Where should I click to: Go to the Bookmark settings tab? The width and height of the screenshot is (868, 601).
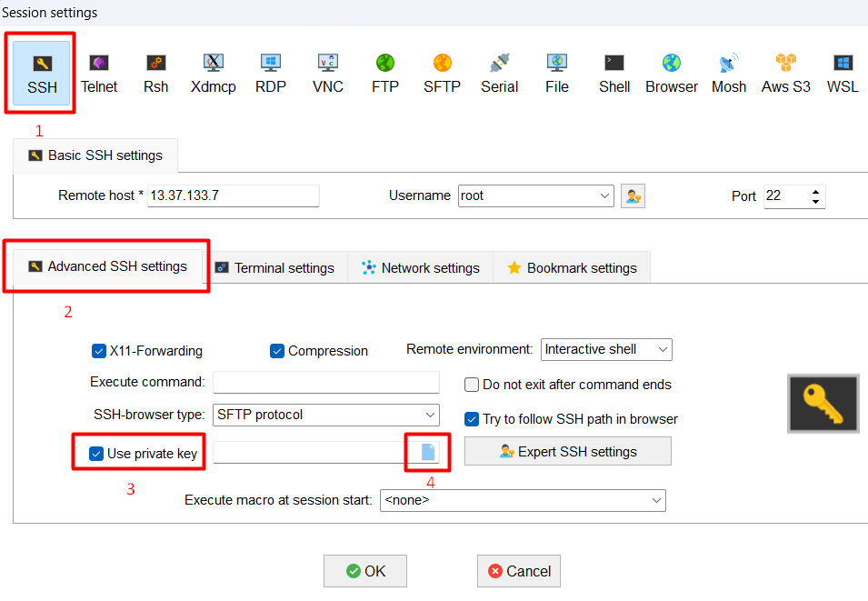click(572, 268)
